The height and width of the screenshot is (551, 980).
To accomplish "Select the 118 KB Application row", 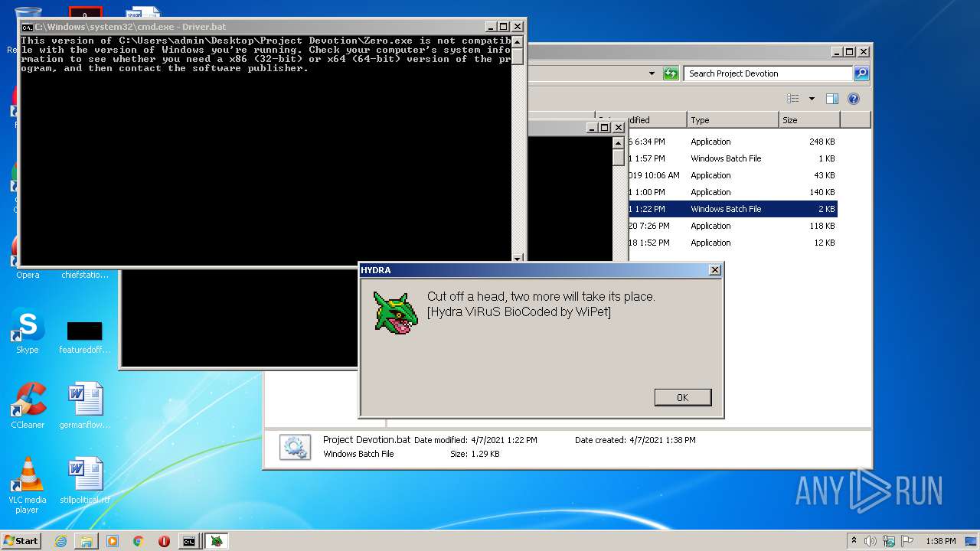I will 733,226.
